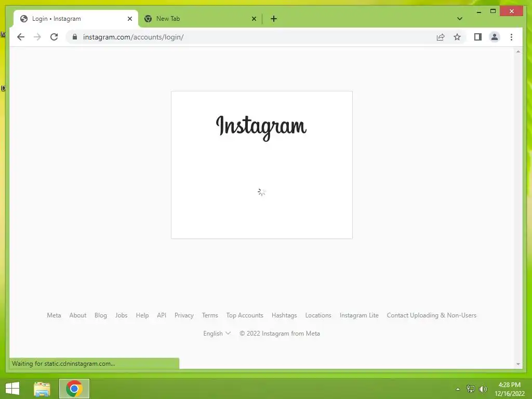This screenshot has width=532, height=399.
Task: Open the browser side panel
Action: pyautogui.click(x=478, y=37)
